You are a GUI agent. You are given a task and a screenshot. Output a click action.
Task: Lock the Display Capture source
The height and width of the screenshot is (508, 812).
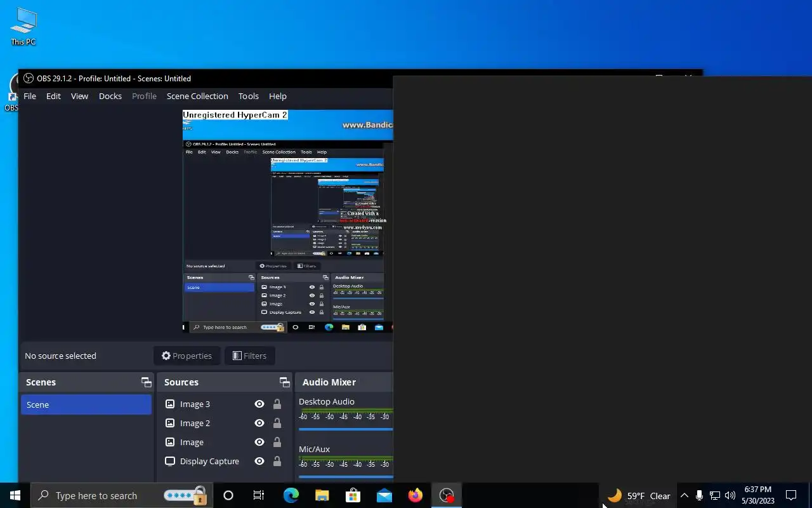click(x=277, y=461)
